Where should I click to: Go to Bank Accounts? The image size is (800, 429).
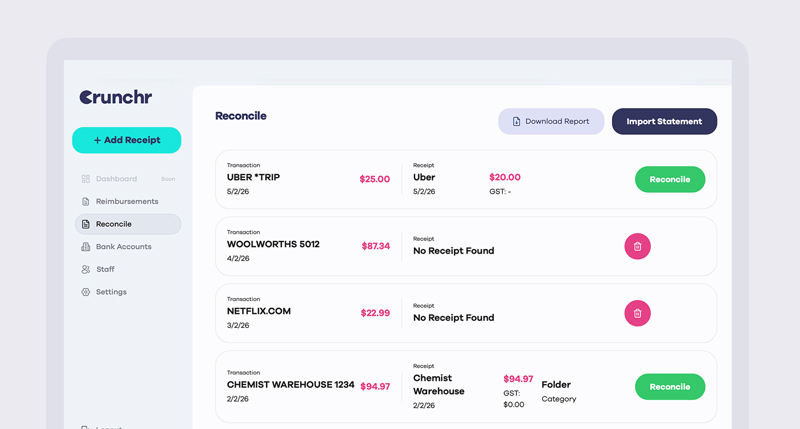[x=128, y=246]
